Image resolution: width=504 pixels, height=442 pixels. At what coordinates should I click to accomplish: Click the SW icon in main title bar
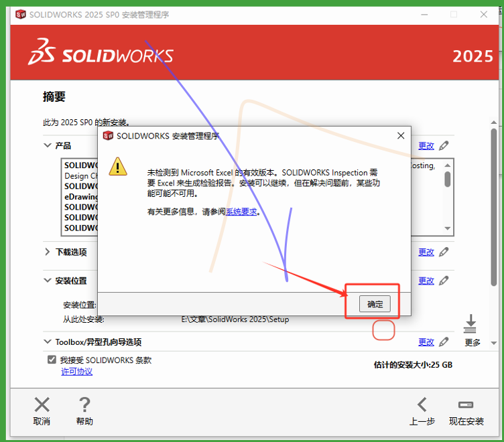tap(21, 15)
